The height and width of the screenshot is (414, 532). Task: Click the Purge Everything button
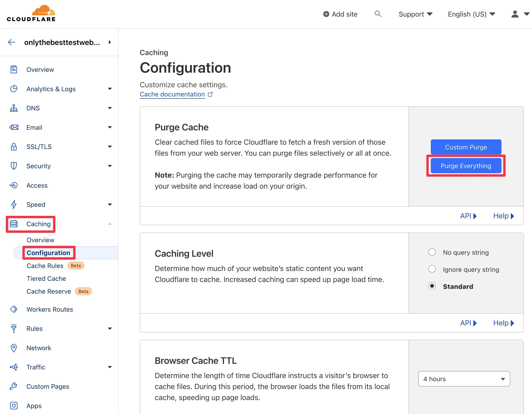(466, 166)
